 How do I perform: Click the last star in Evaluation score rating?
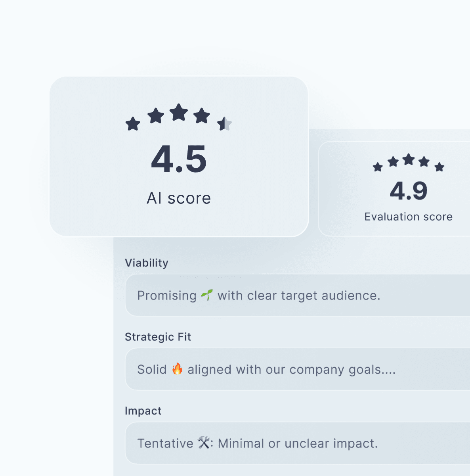click(439, 167)
